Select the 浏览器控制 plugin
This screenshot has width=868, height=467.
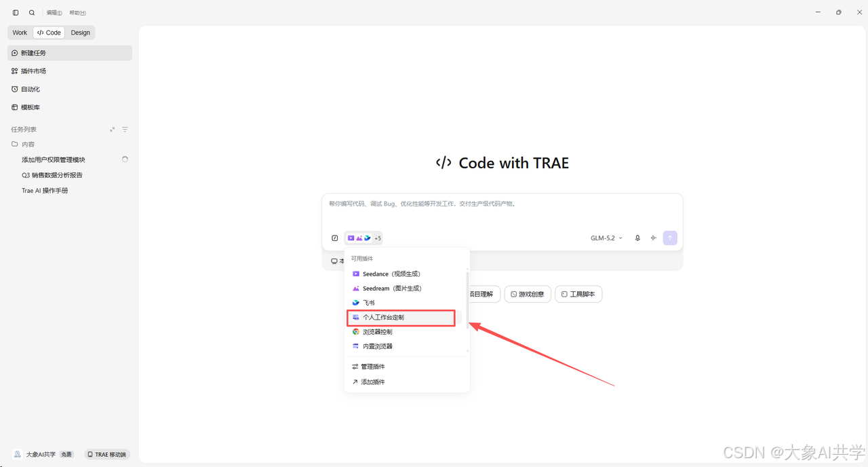[x=406, y=332]
